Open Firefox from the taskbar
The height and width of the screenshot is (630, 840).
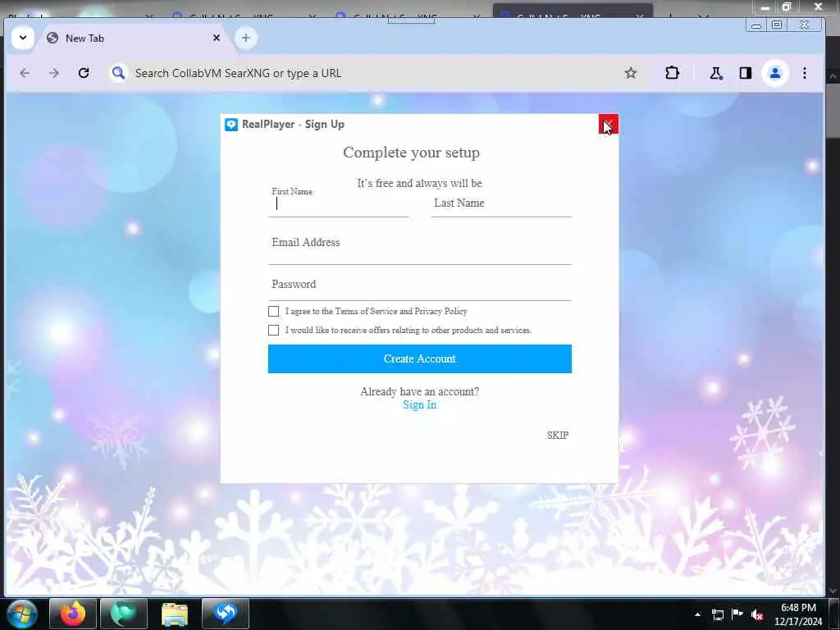point(73,614)
